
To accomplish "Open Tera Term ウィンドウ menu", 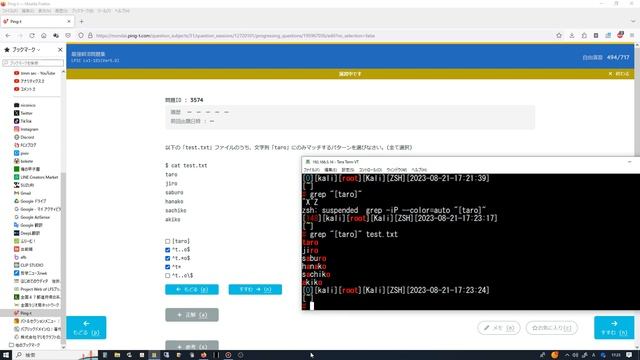I will [x=397, y=170].
